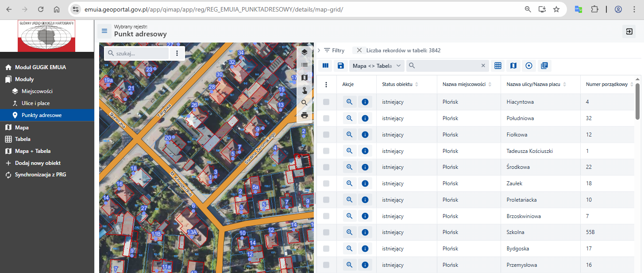Tick the checkbox for the Zaułek 18 record
The width and height of the screenshot is (644, 273).
coord(326,183)
